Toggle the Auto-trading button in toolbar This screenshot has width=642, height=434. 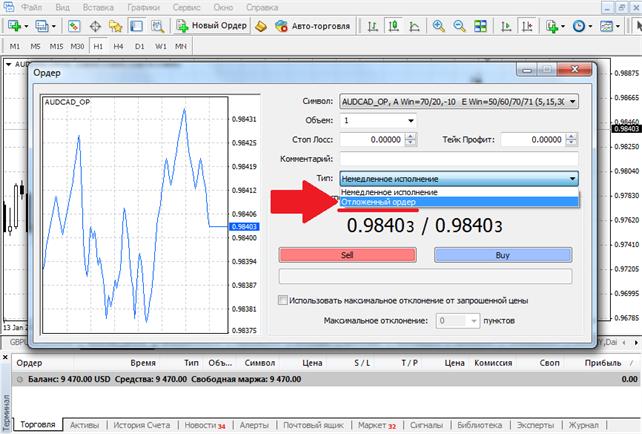(310, 25)
